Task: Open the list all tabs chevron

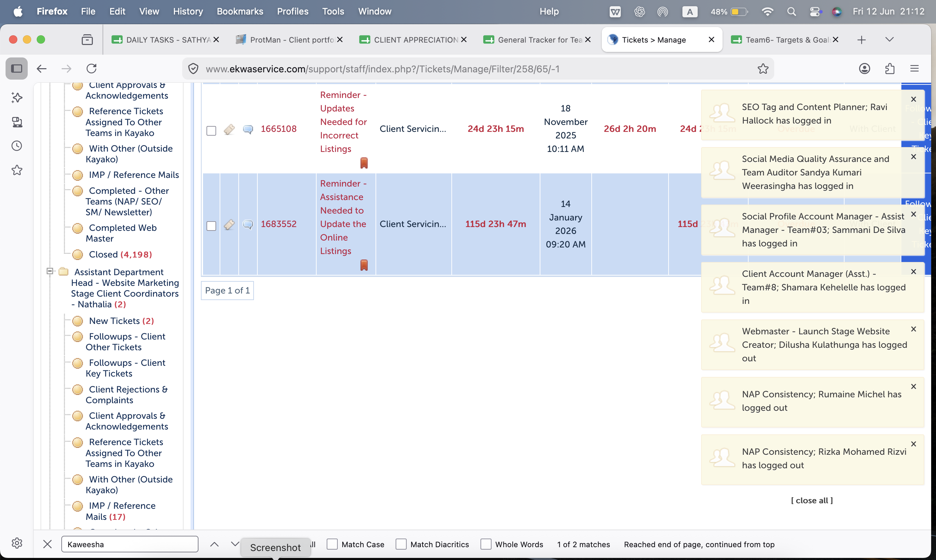Action: coord(890,39)
